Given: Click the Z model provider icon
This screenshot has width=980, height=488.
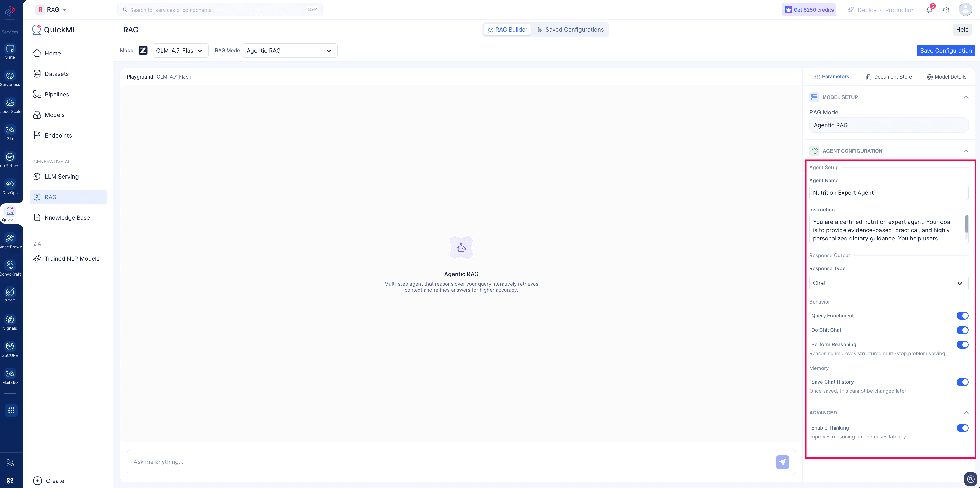Looking at the screenshot, I should pyautogui.click(x=143, y=51).
